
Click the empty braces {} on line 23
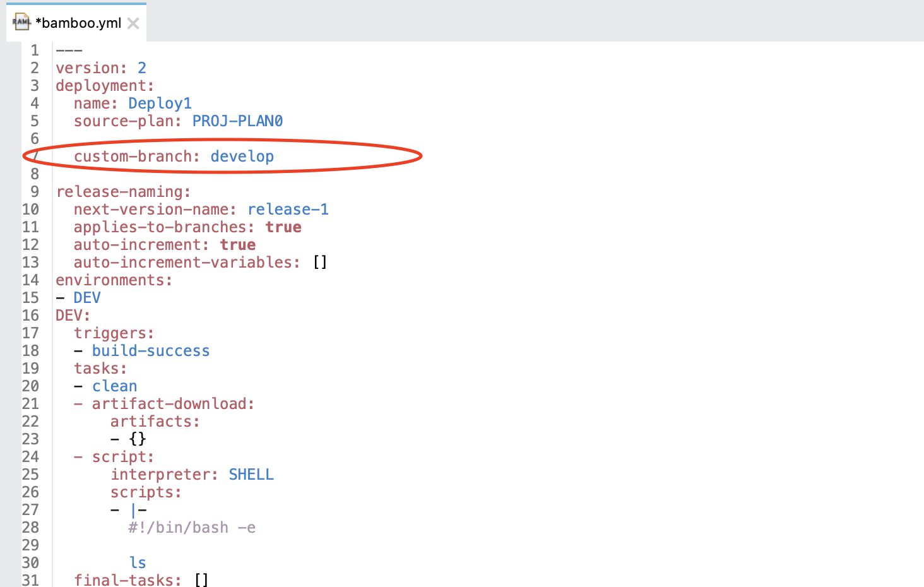point(138,439)
